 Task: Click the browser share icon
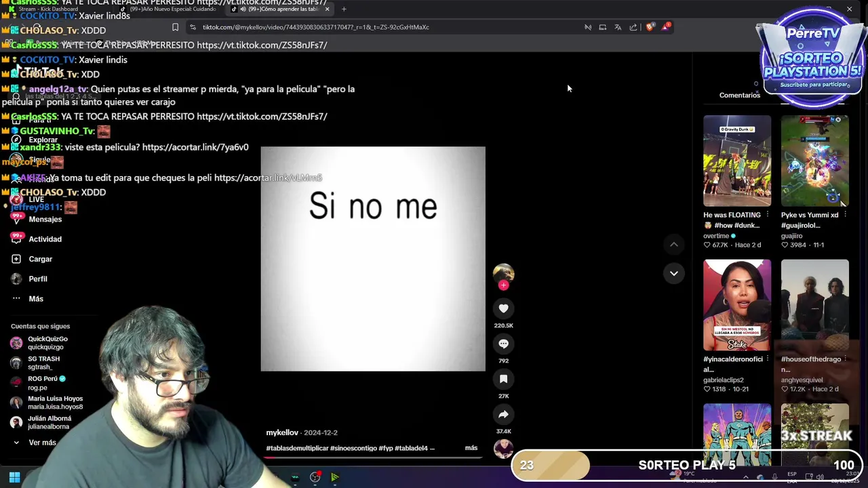[633, 27]
